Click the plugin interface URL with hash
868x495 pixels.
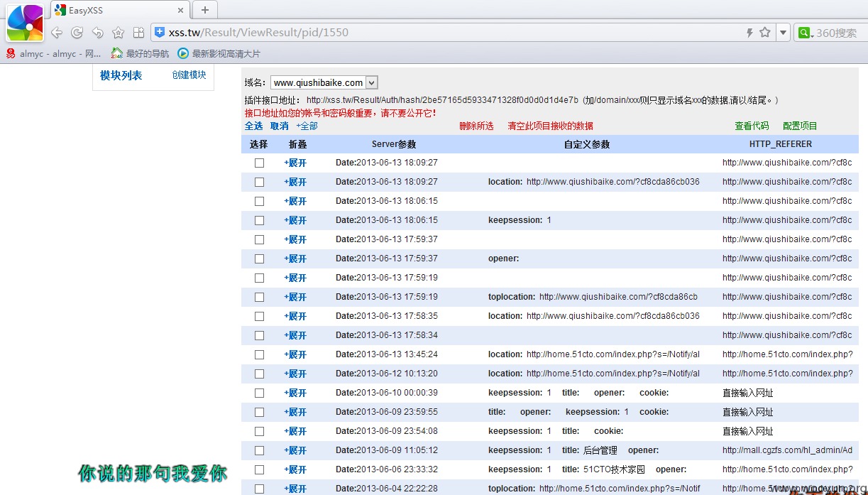click(442, 100)
